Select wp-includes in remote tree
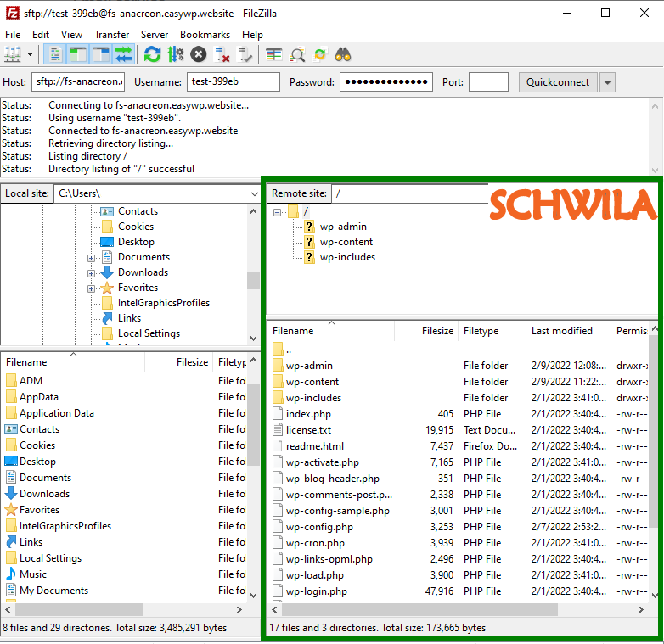This screenshot has height=644, width=664. (x=347, y=257)
